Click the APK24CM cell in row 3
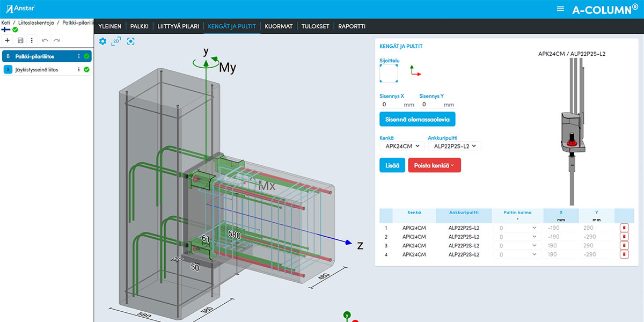Screen dimensions: 644x322 (x=414, y=245)
